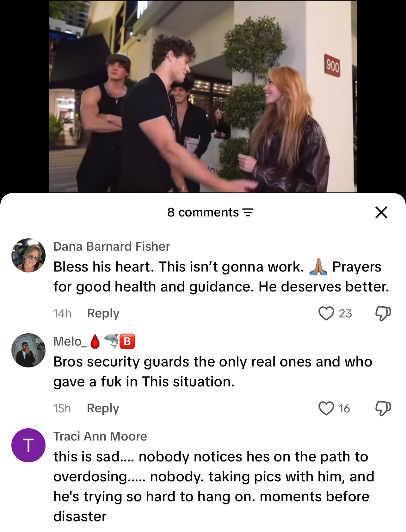Tap the 8 comments header label
Viewport: 406px width, 532px height.
(x=203, y=212)
